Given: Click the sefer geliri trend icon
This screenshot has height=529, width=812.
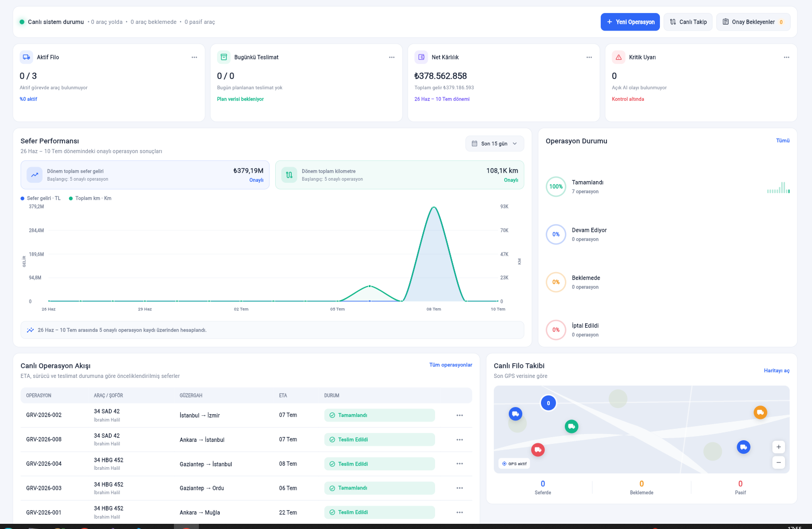Looking at the screenshot, I should pos(35,175).
